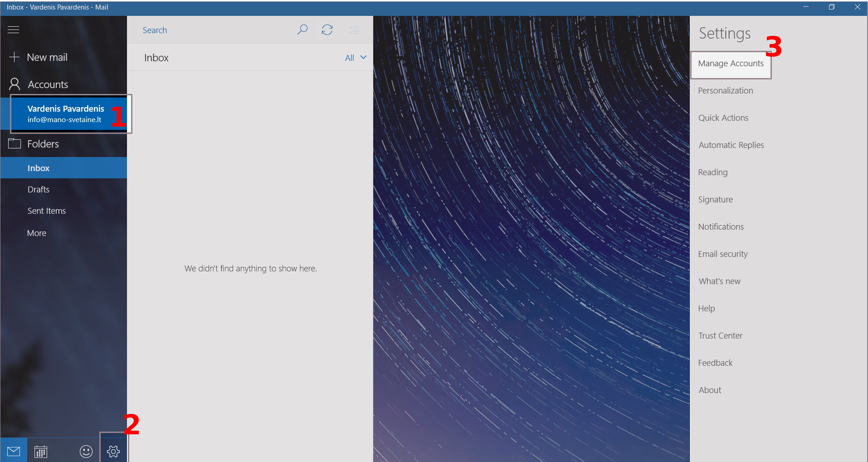Open the Calendar app icon
Screen dimensions: 868x462
[41, 451]
